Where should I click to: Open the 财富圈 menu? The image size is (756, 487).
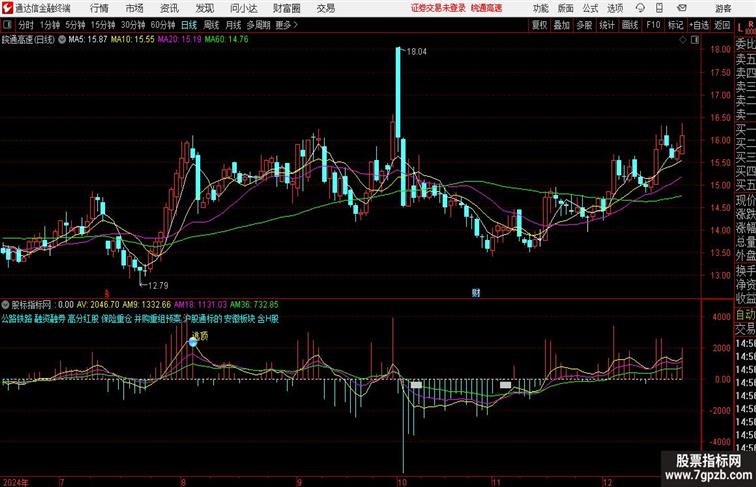point(286,8)
